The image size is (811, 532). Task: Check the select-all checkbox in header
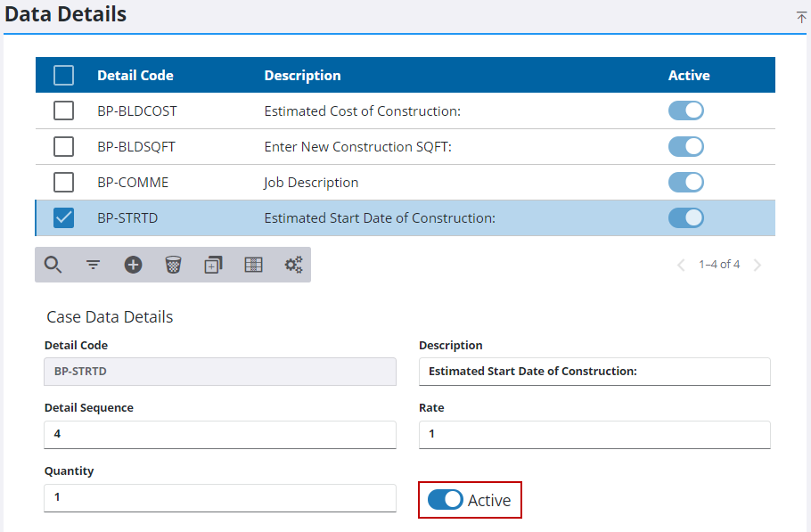pyautogui.click(x=63, y=76)
